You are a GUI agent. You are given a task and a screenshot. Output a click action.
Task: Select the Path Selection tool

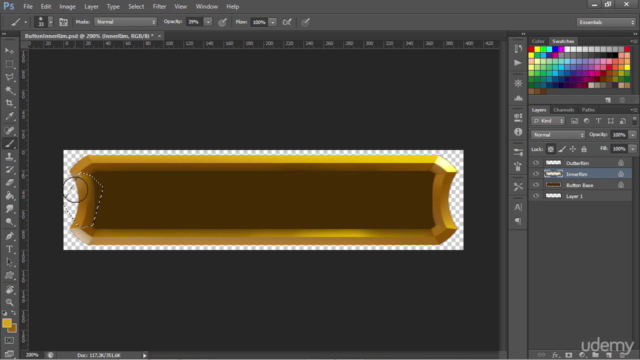coord(9,262)
